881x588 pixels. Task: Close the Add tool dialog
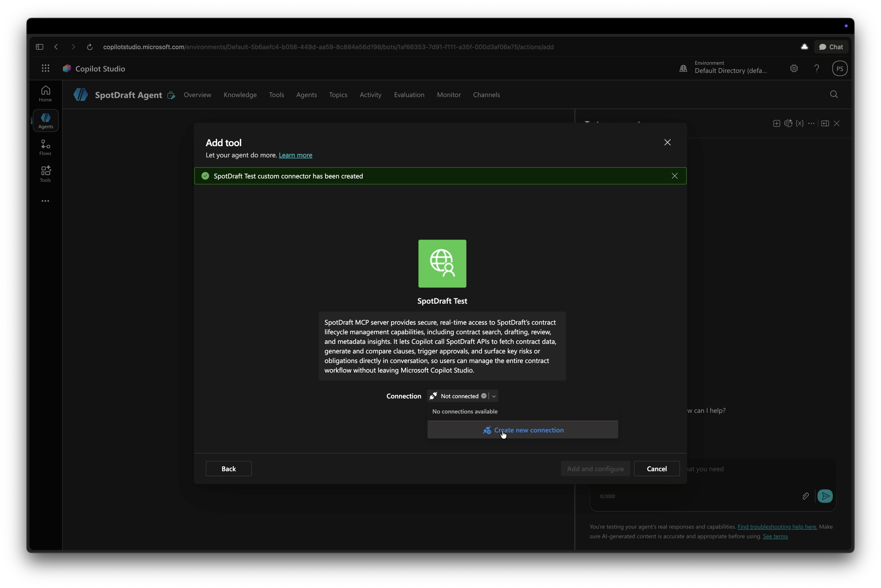(667, 143)
